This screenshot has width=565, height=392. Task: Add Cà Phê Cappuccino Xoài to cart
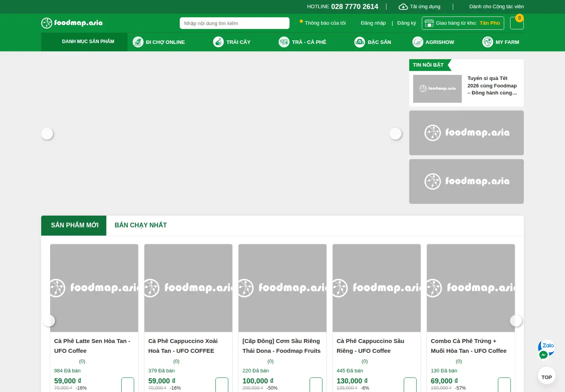[x=222, y=385]
